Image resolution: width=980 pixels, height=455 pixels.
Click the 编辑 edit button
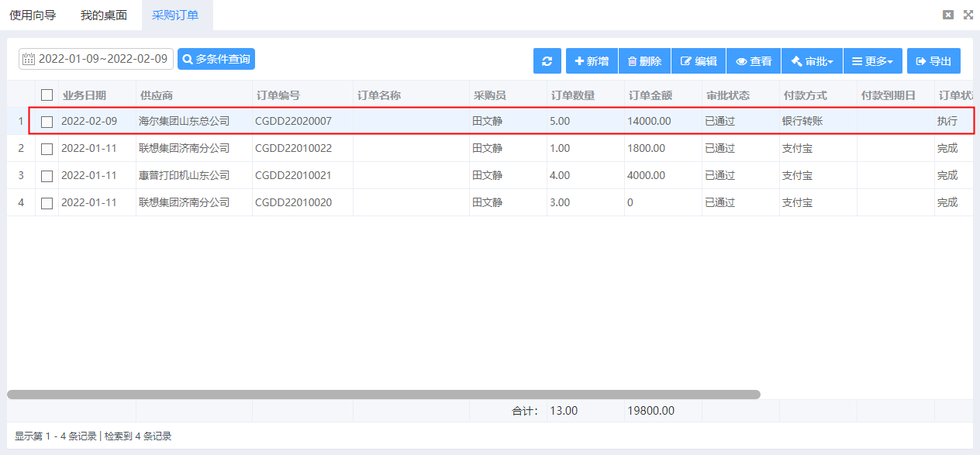(x=699, y=61)
